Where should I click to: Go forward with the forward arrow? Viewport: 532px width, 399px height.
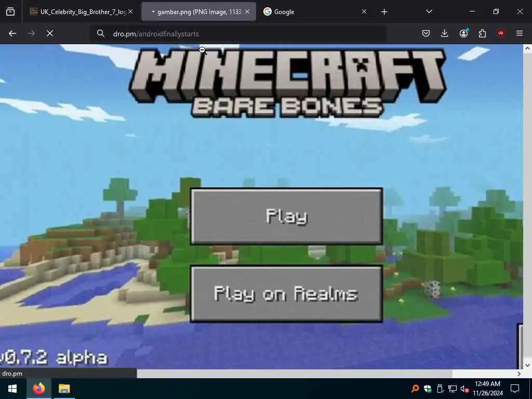coord(31,33)
